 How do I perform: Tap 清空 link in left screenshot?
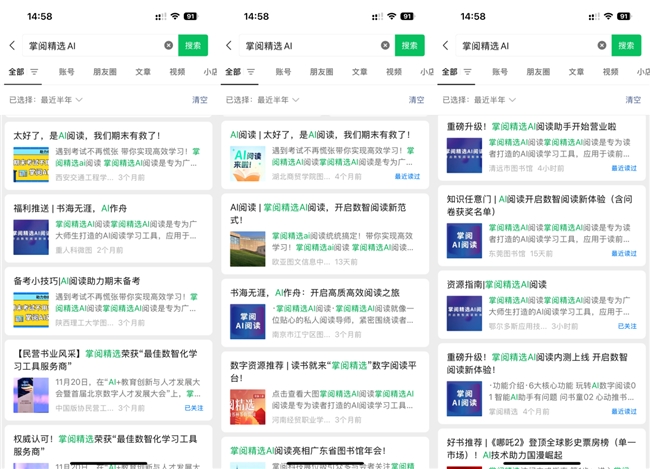click(200, 100)
